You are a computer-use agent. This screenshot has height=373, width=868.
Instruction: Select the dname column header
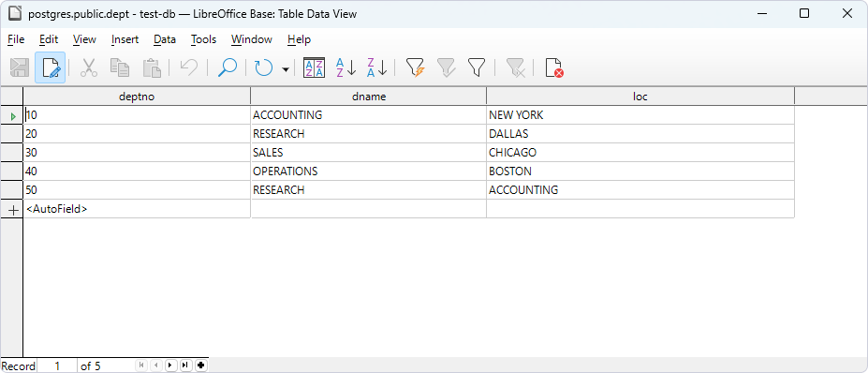[x=369, y=97]
